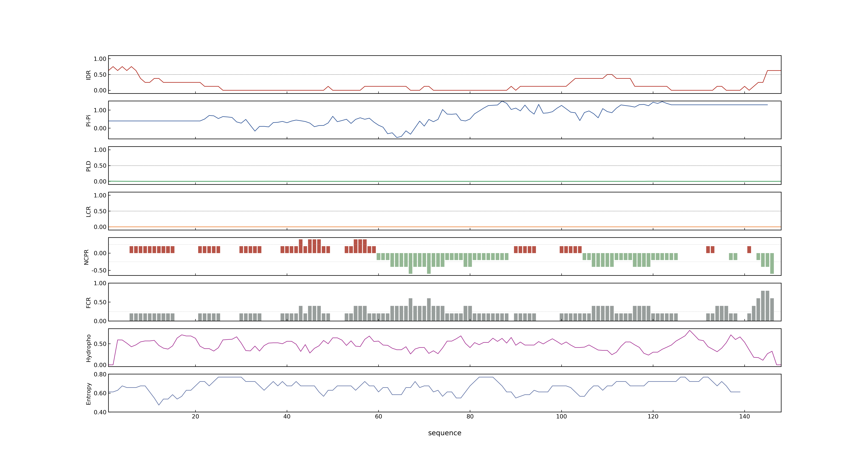Click x-axis tick label 140
Viewport: 868px width, 463px height.
(x=744, y=416)
